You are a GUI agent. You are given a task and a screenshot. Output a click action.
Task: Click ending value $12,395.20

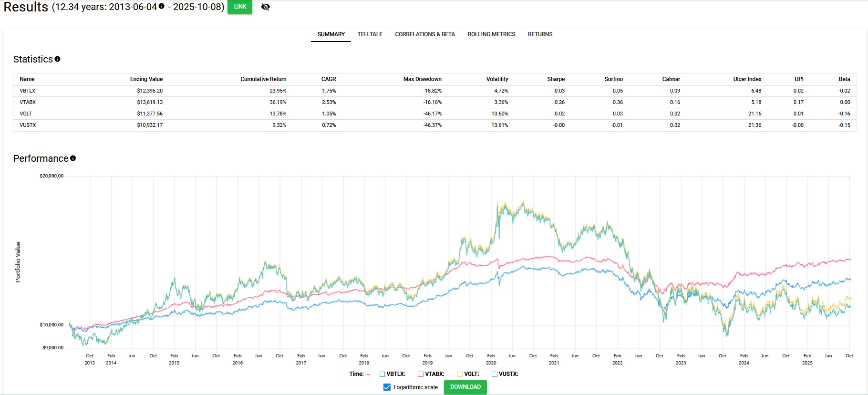[150, 91]
